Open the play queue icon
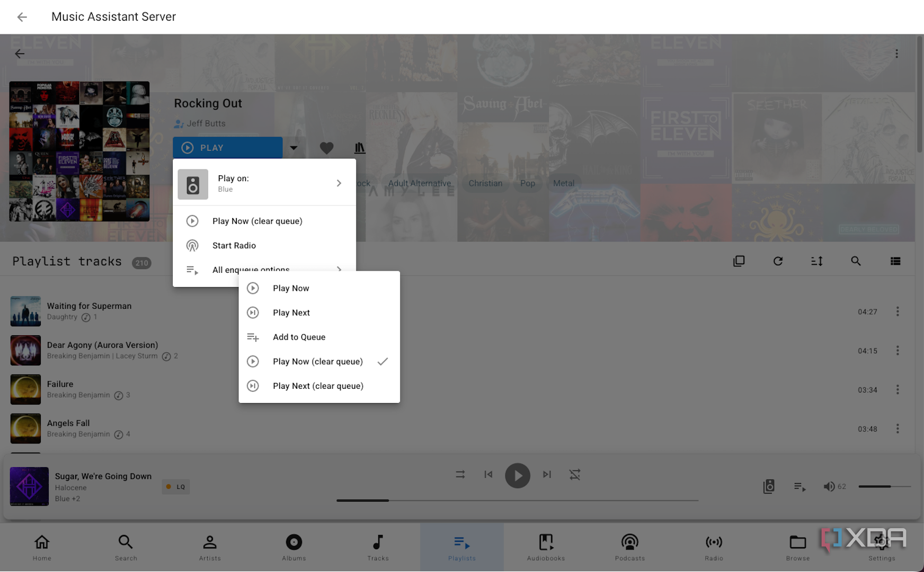Image resolution: width=924 pixels, height=572 pixels. tap(800, 486)
